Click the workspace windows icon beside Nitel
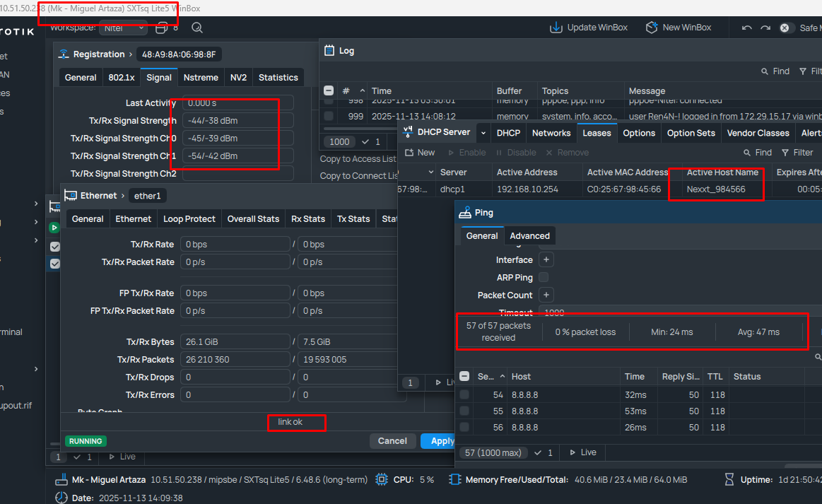The image size is (822, 504). click(162, 28)
